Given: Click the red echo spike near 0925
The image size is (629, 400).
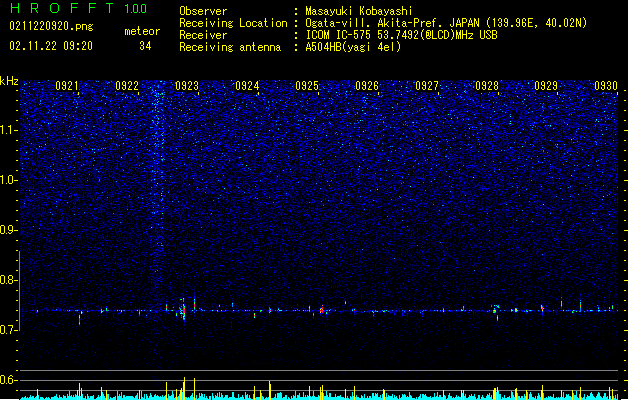Looking at the screenshot, I should (321, 310).
